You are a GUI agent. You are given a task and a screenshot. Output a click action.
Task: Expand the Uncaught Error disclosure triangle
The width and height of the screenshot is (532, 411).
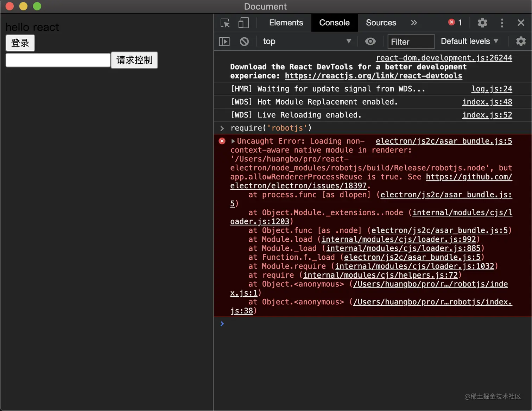click(233, 141)
